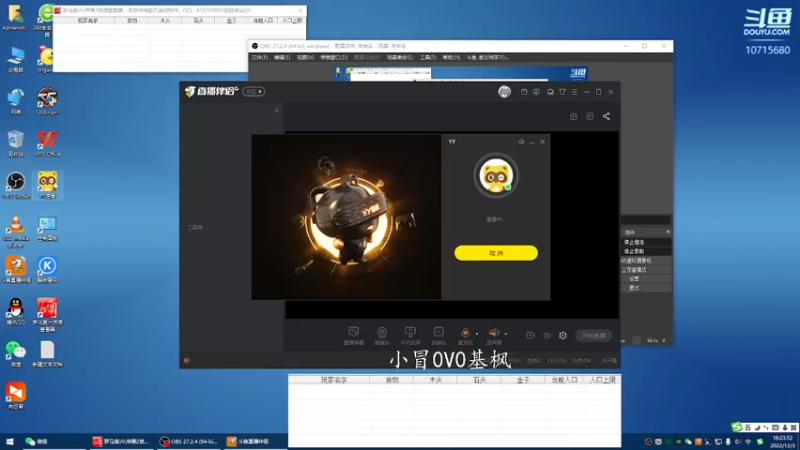800x450 pixels.
Task: Open OBS 编辑(E) menu
Action: coord(282,58)
